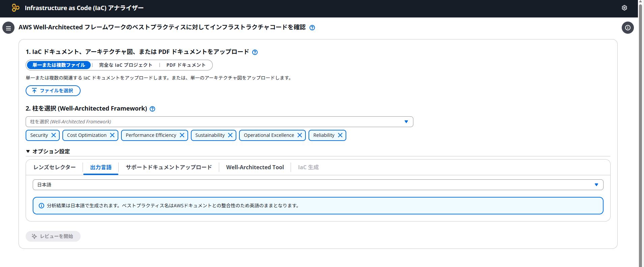
Task: Open the info panel circle icon
Action: point(628,28)
